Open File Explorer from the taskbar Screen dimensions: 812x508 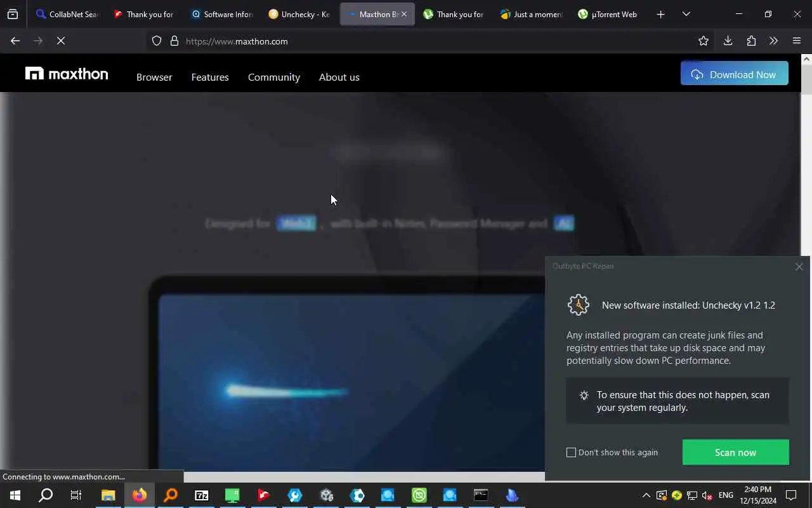[x=108, y=495]
